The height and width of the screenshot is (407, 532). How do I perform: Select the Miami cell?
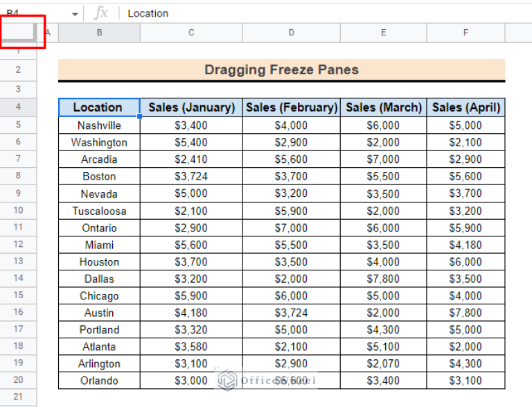(x=99, y=245)
